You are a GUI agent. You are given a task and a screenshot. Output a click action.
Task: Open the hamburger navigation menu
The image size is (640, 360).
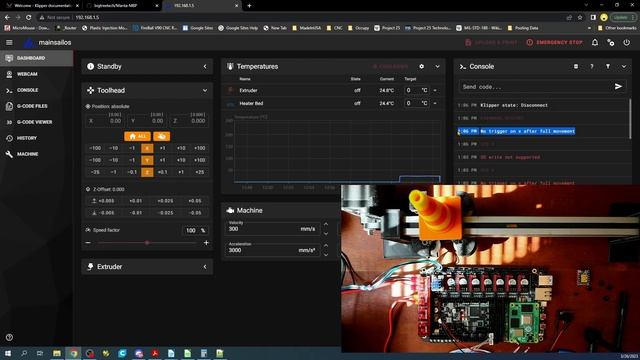[9, 42]
